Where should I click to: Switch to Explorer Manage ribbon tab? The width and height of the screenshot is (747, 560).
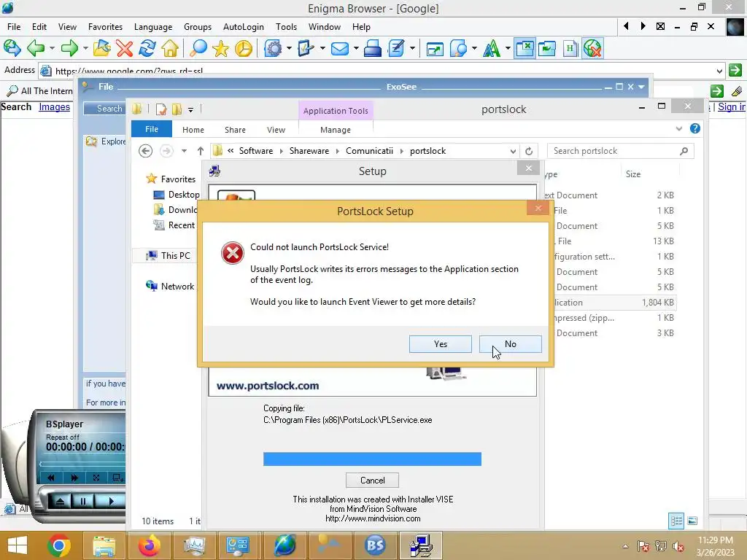click(x=336, y=130)
